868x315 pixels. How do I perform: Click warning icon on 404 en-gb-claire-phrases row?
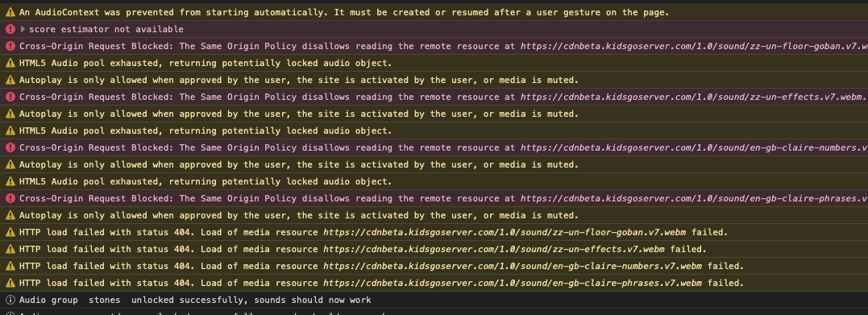(10, 283)
